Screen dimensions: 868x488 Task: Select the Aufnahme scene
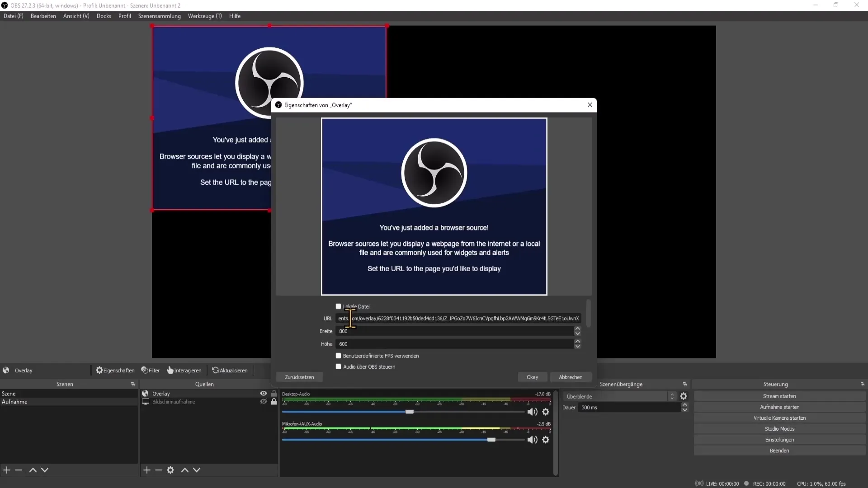[69, 402]
